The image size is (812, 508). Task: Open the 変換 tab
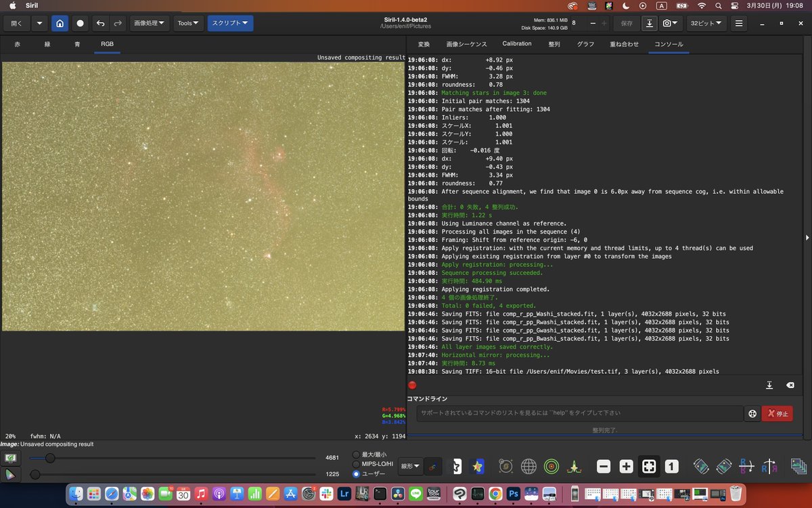pos(424,44)
